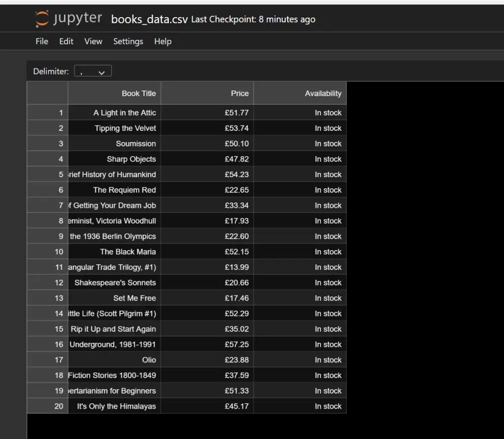Select the Price column header
The width and height of the screenshot is (504, 439).
click(207, 93)
